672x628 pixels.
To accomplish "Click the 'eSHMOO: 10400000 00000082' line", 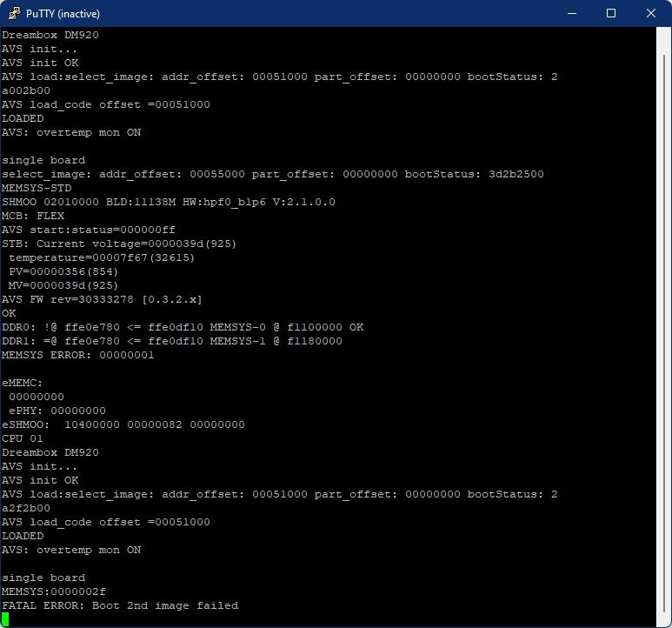I will [123, 424].
